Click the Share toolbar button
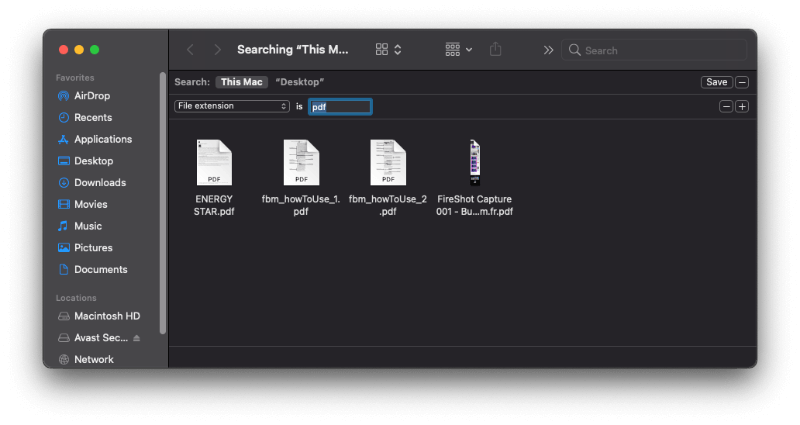The image size is (800, 425). click(x=495, y=49)
